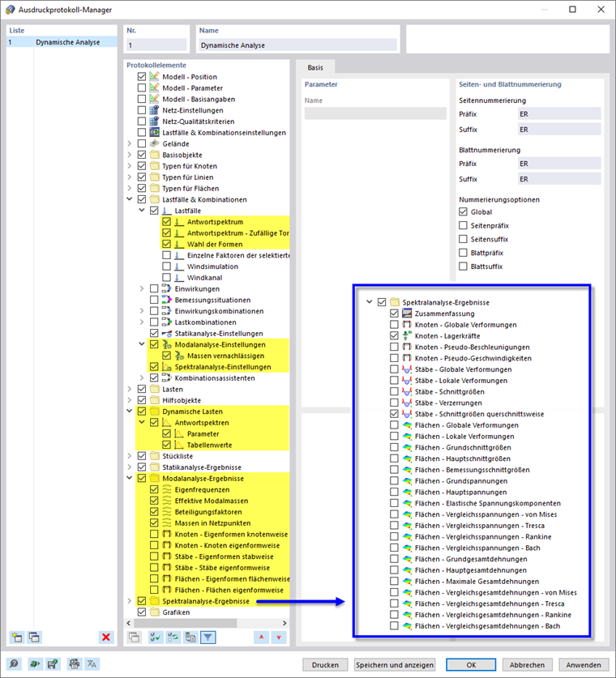Screen dimensions: 616x678
Task: Click the Tabellenwerte spectrum curve icon
Action: (179, 445)
